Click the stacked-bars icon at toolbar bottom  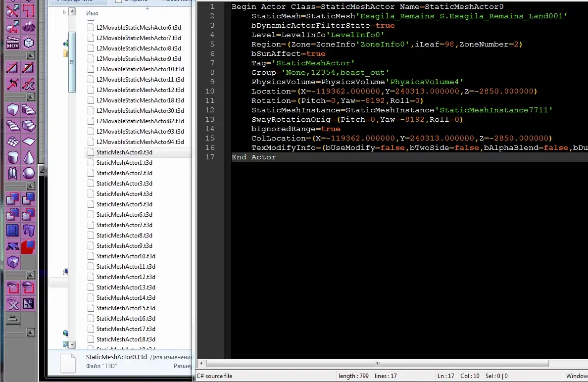coord(12,319)
